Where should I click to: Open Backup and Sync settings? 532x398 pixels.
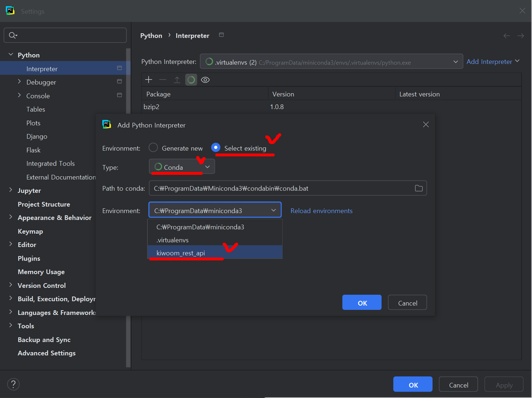click(44, 339)
